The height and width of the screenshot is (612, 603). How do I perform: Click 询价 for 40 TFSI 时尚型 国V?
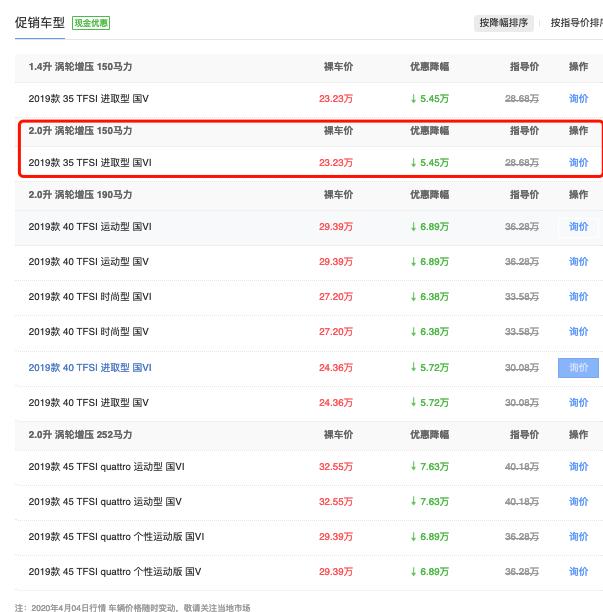pos(578,332)
